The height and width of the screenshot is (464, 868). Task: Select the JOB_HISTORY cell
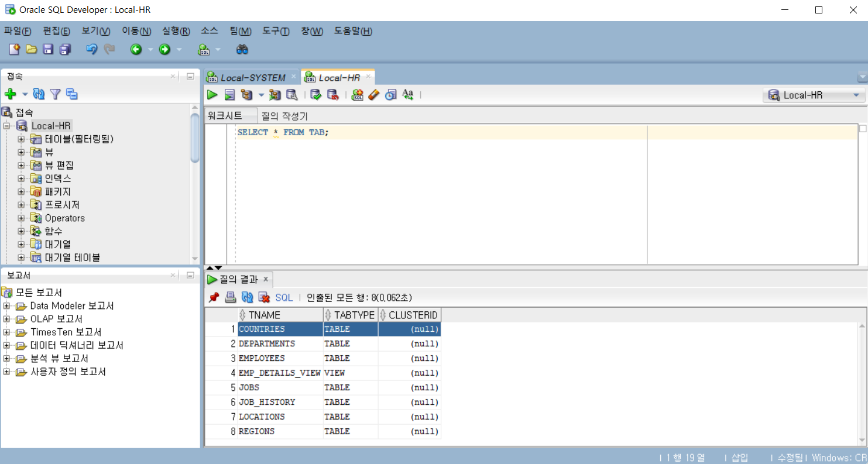(x=280, y=402)
